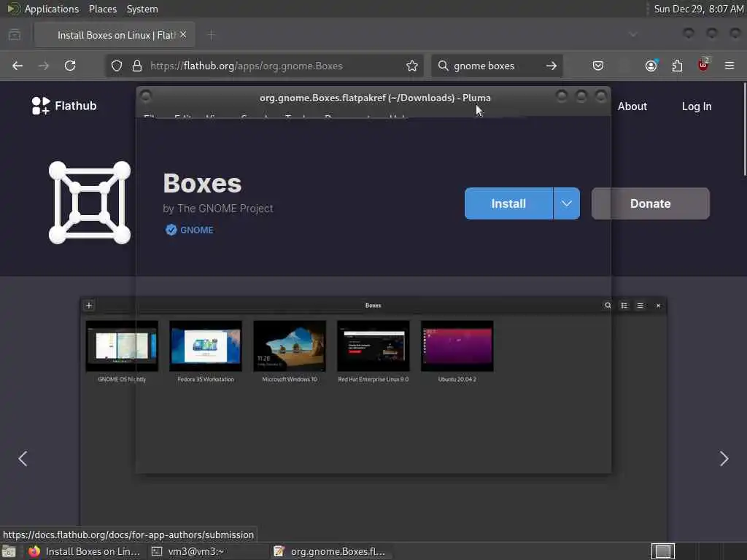Viewport: 747px width, 560px height.
Task: Click the browser page vertical scrollbar
Action: click(x=744, y=128)
